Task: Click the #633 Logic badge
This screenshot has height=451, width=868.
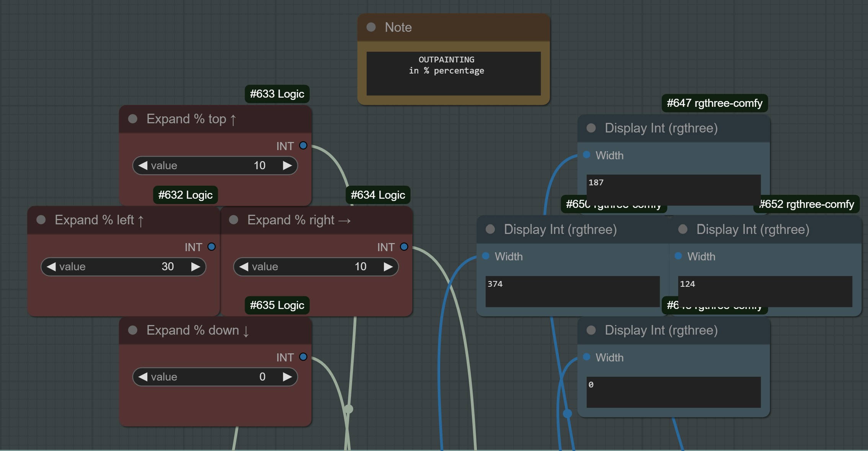Action: pos(277,94)
